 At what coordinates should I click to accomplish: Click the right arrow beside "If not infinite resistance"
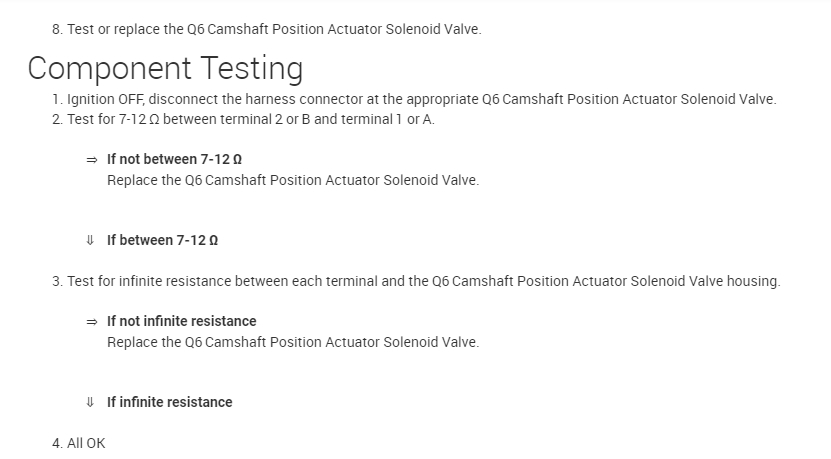pos(92,321)
